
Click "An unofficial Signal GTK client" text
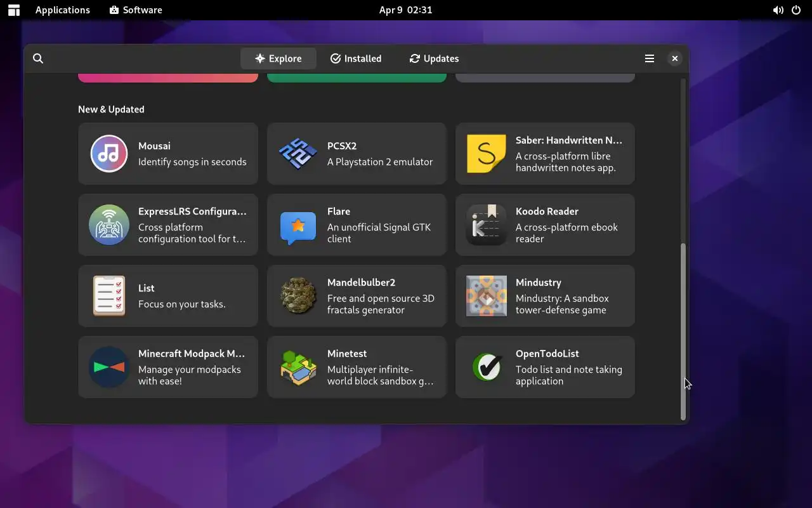coord(379,233)
